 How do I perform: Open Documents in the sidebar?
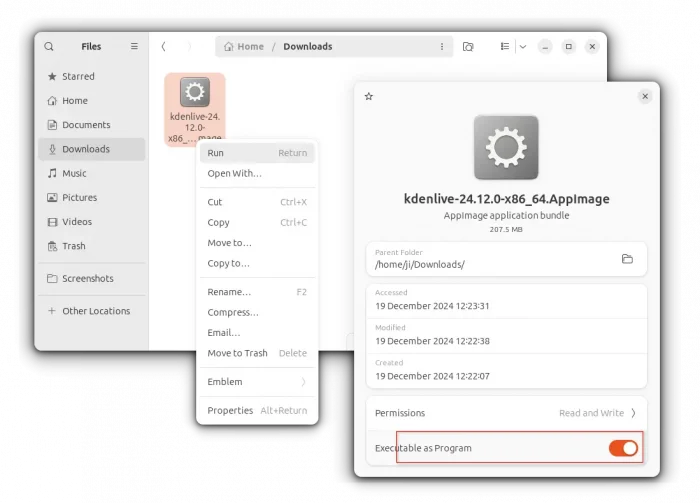click(x=92, y=125)
